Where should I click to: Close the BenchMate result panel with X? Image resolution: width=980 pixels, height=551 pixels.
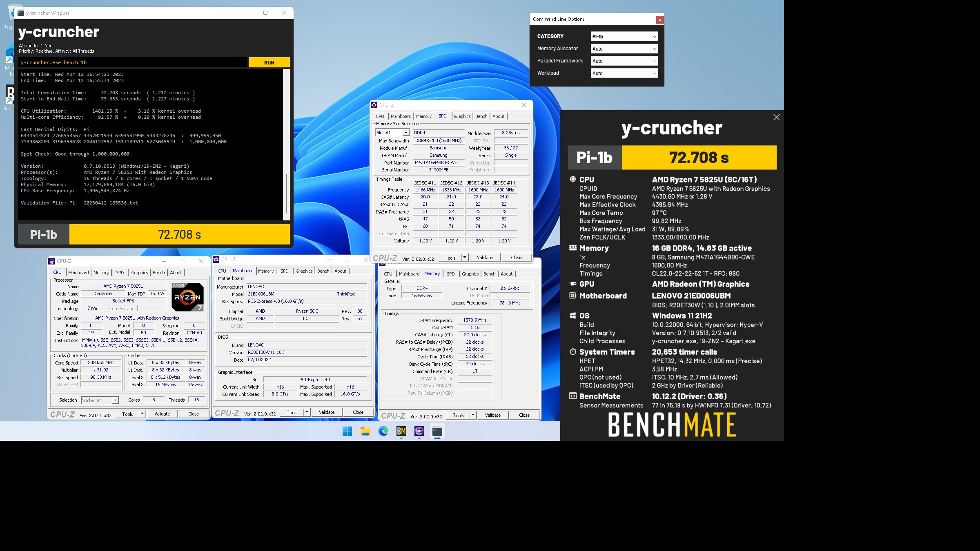(776, 118)
